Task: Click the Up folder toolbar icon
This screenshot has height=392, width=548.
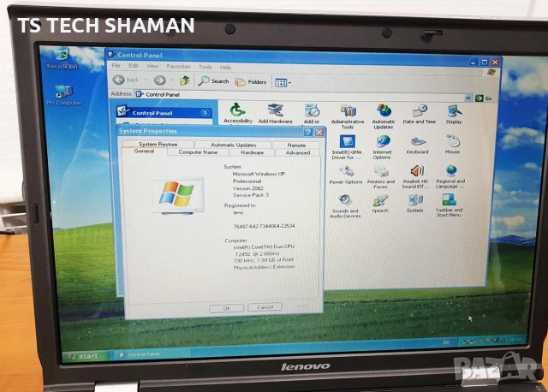Action: (185, 80)
